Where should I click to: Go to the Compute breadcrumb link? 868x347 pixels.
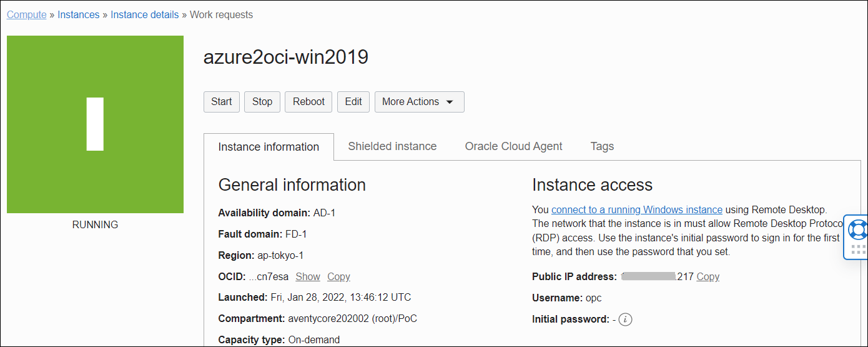pos(27,14)
